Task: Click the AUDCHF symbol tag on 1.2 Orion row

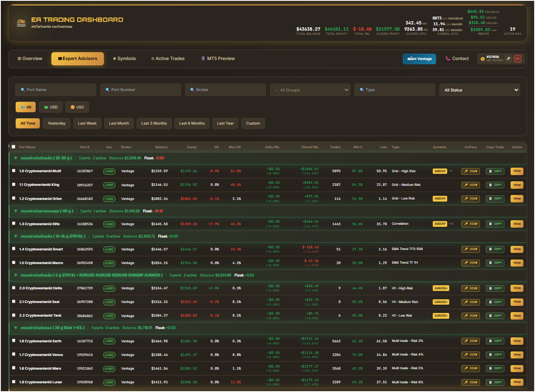Action: tap(440, 199)
